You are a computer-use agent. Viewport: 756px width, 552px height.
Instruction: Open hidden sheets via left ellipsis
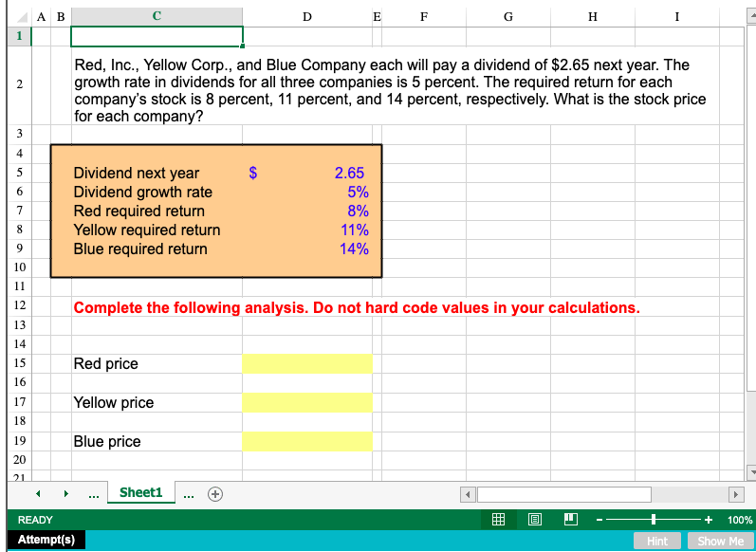pos(94,494)
